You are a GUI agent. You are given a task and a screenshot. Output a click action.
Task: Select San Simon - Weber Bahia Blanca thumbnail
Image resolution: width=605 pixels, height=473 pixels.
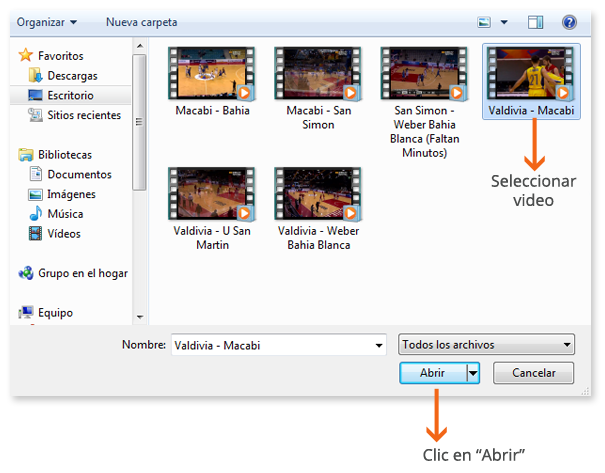tap(424, 73)
